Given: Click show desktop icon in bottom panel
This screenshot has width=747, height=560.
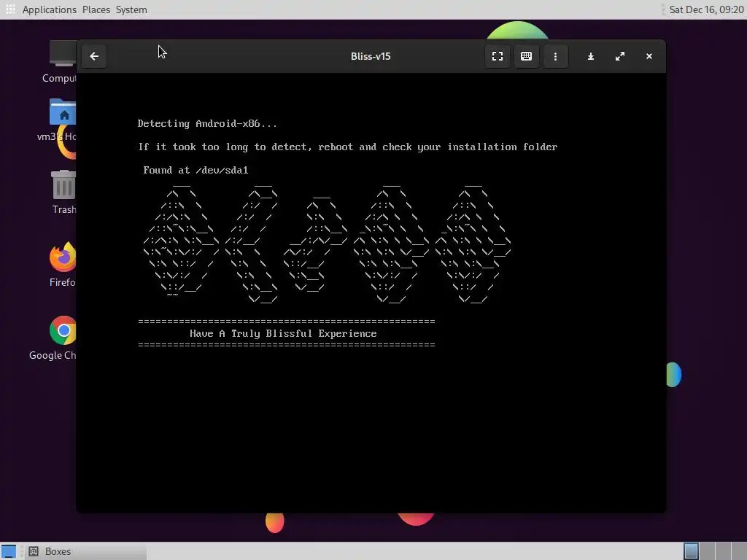Looking at the screenshot, I should (9, 551).
